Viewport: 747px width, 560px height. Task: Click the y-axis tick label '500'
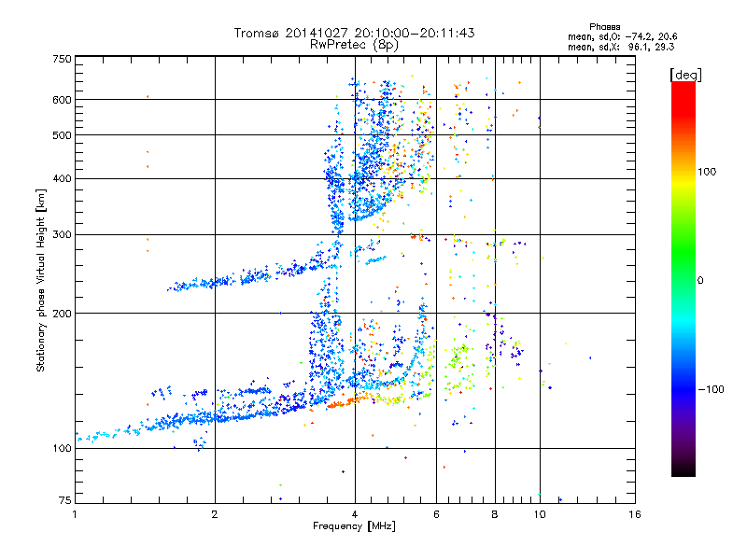[62, 135]
